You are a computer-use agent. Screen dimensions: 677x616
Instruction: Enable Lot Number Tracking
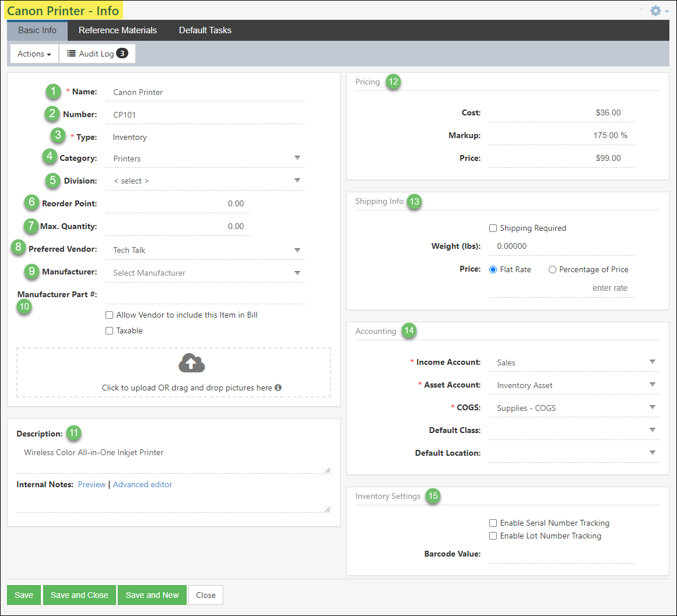click(493, 536)
